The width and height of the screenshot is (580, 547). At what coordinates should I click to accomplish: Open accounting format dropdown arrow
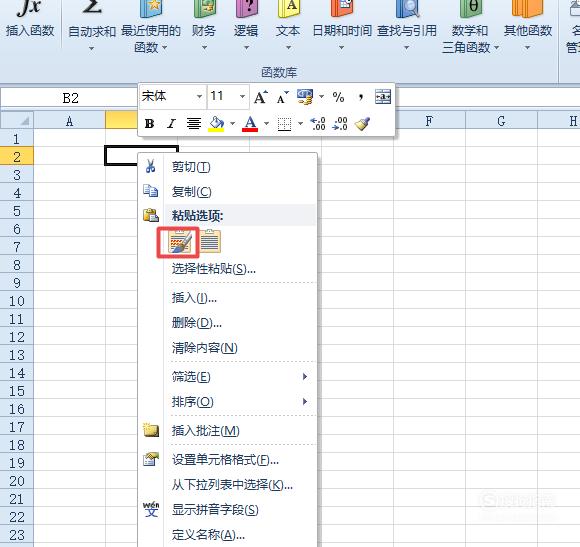(321, 97)
